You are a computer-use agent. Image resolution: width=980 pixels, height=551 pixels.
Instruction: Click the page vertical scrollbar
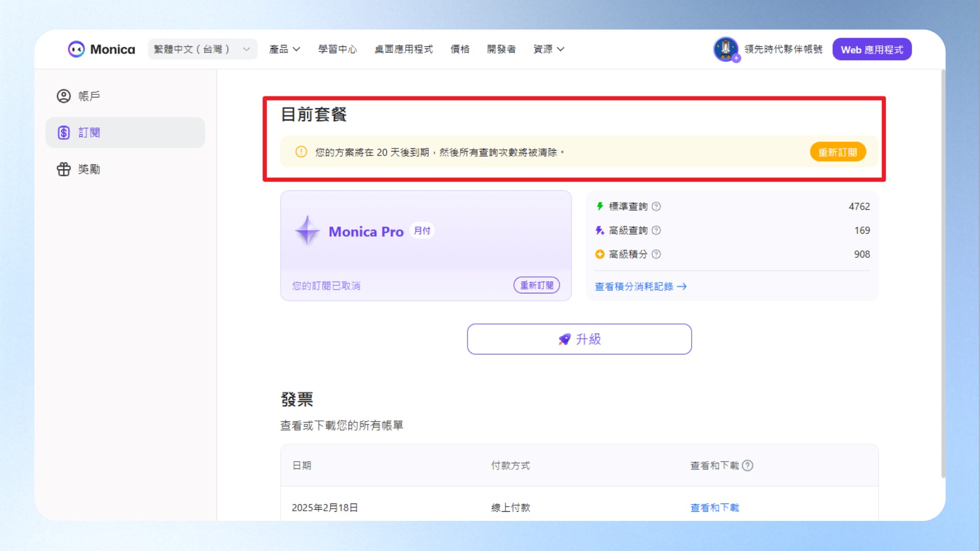[x=943, y=274]
